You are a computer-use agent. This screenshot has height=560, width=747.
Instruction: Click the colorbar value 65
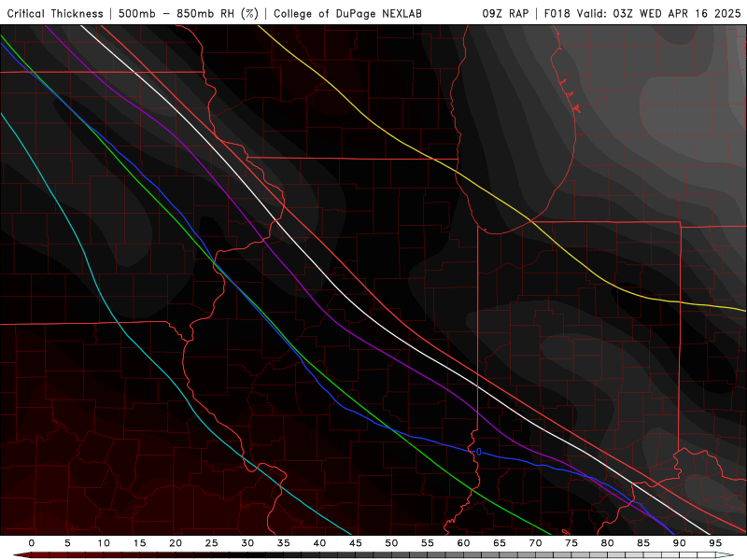(500, 543)
